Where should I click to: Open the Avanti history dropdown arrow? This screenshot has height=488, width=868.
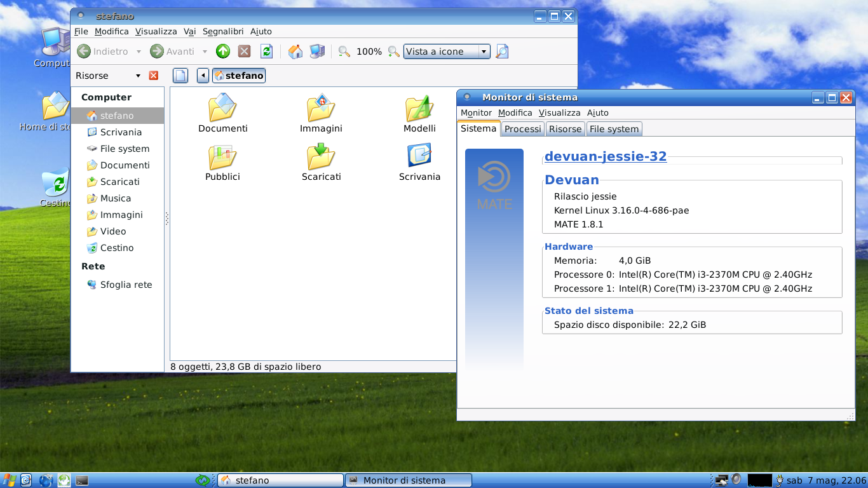(x=205, y=51)
